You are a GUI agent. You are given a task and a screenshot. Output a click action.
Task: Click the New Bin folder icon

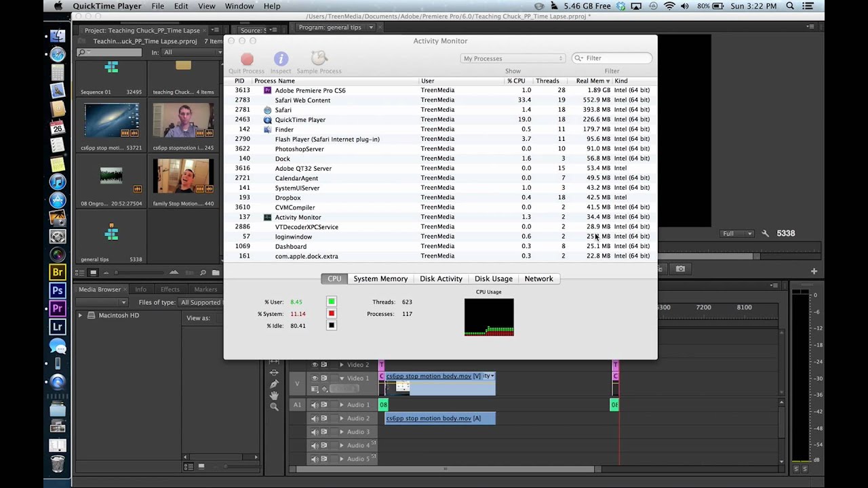pyautogui.click(x=216, y=272)
